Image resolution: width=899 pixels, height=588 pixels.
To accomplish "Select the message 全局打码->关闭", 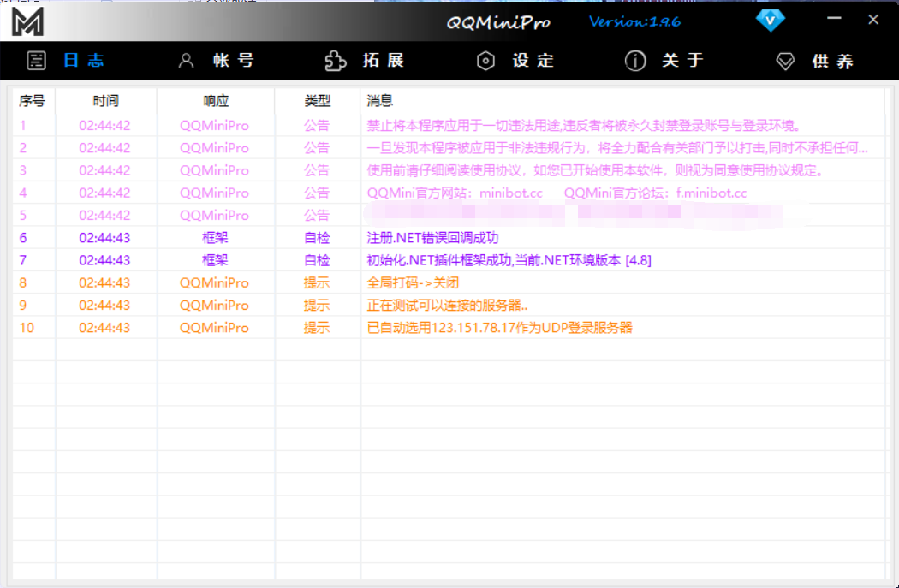I will point(413,282).
